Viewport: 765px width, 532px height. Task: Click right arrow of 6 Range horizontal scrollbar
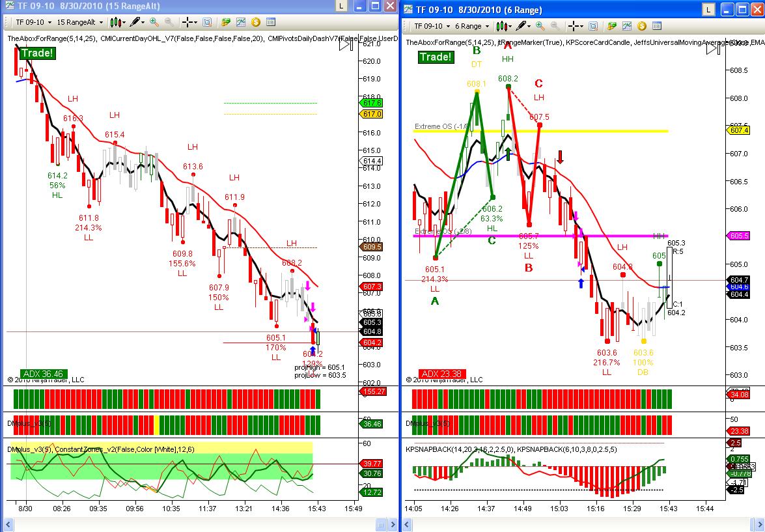(x=760, y=525)
